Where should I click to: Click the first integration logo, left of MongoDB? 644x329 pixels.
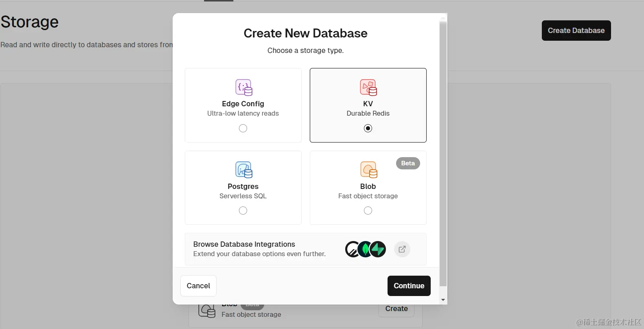[x=353, y=249]
